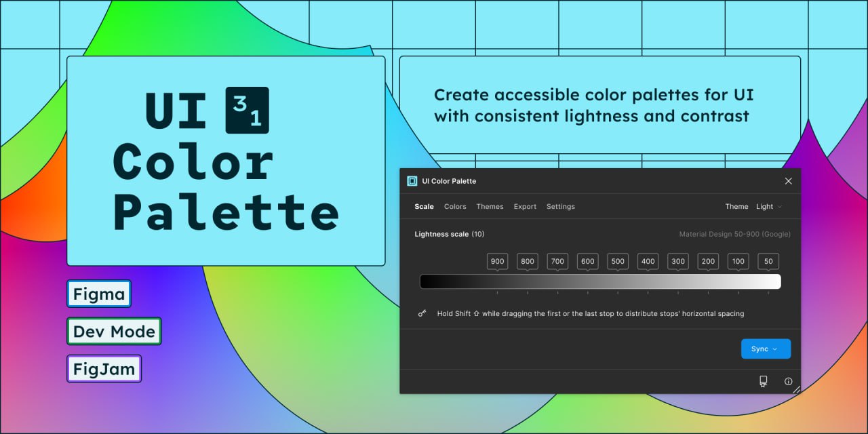Click the info icon at bottom right

tap(788, 381)
